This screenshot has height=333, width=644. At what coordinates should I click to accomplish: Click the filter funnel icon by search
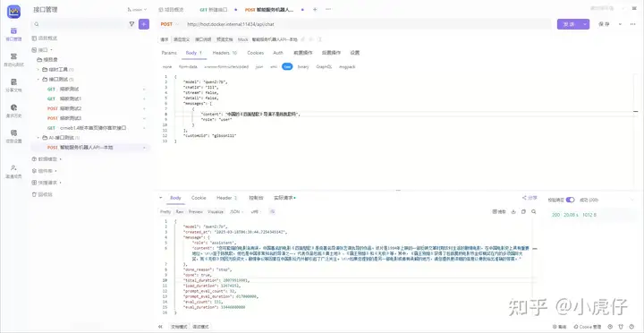[131, 24]
